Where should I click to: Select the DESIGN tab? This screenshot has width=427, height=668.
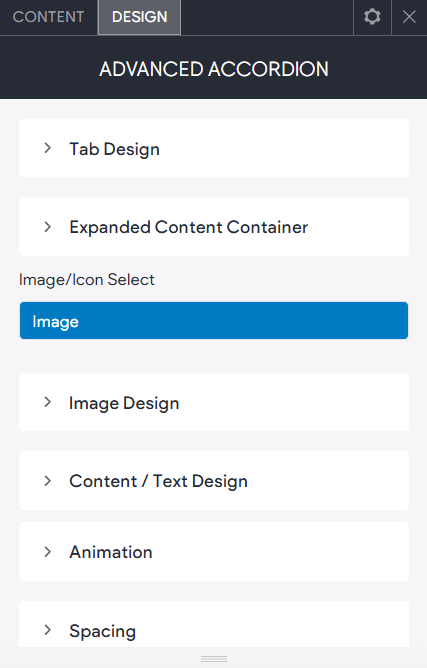point(139,17)
